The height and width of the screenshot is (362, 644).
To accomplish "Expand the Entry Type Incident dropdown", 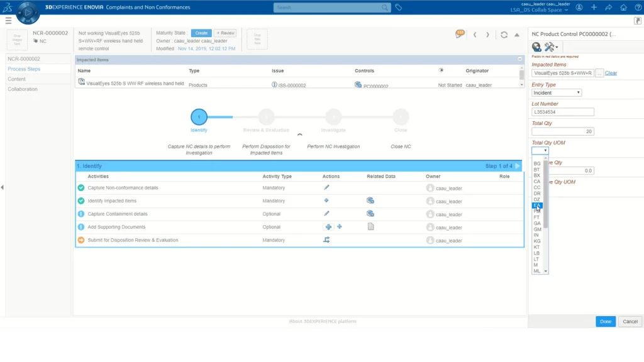I will [557, 92].
